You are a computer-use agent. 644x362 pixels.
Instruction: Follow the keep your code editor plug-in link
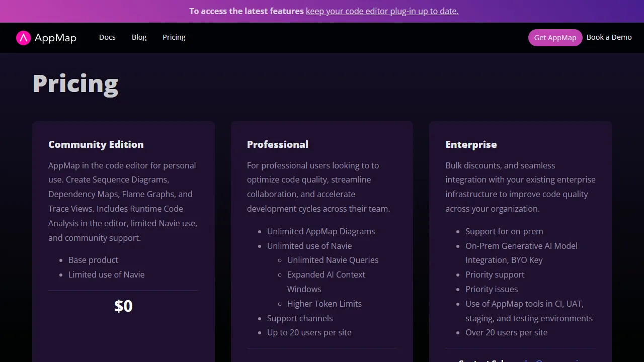click(382, 11)
